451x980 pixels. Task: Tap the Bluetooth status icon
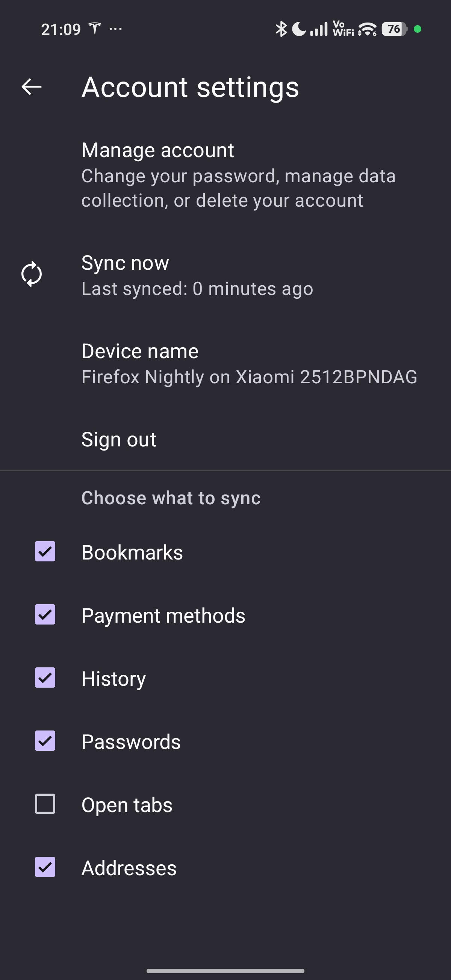point(281,29)
